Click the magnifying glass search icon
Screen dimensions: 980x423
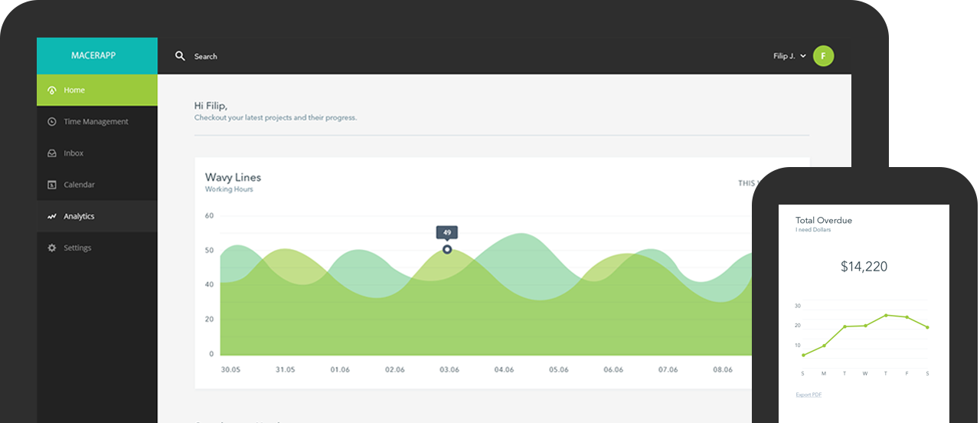click(180, 56)
